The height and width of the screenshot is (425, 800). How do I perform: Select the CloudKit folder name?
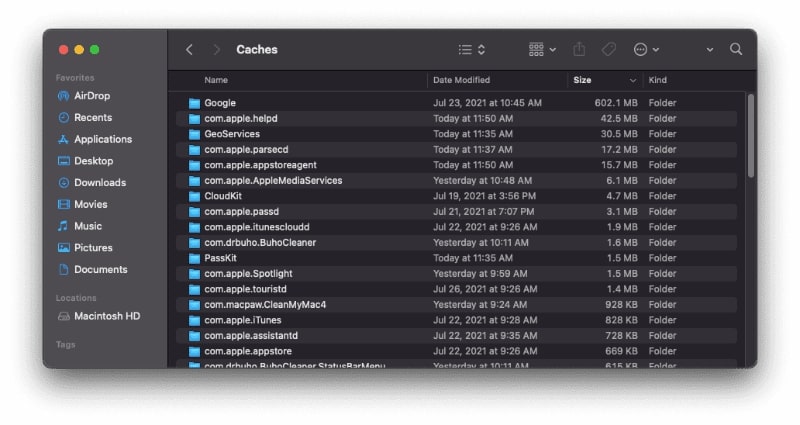(x=223, y=196)
